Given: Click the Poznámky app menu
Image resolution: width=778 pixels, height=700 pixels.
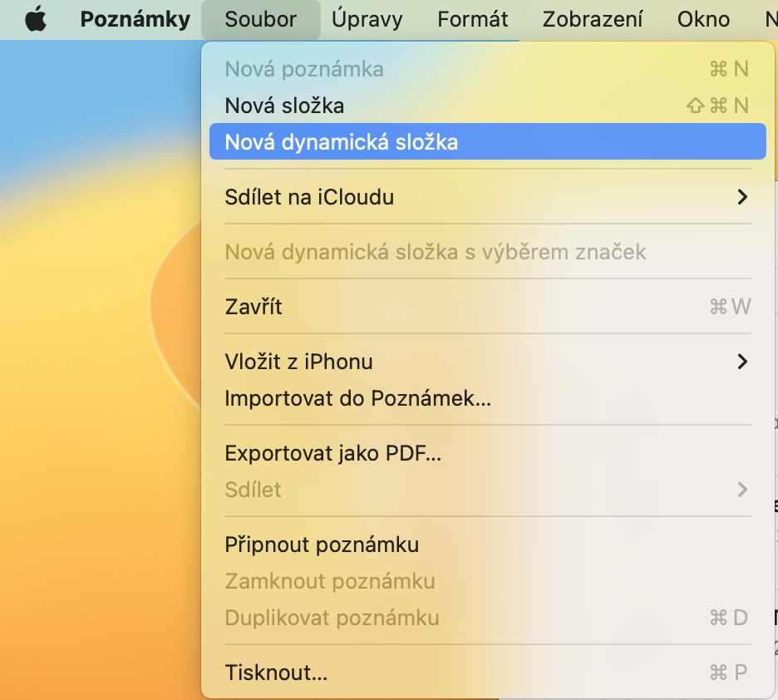Looking at the screenshot, I should 135,19.
